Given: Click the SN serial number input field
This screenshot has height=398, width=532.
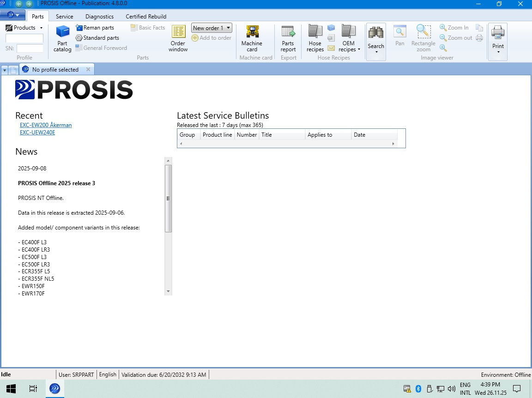Looking at the screenshot, I should point(30,48).
